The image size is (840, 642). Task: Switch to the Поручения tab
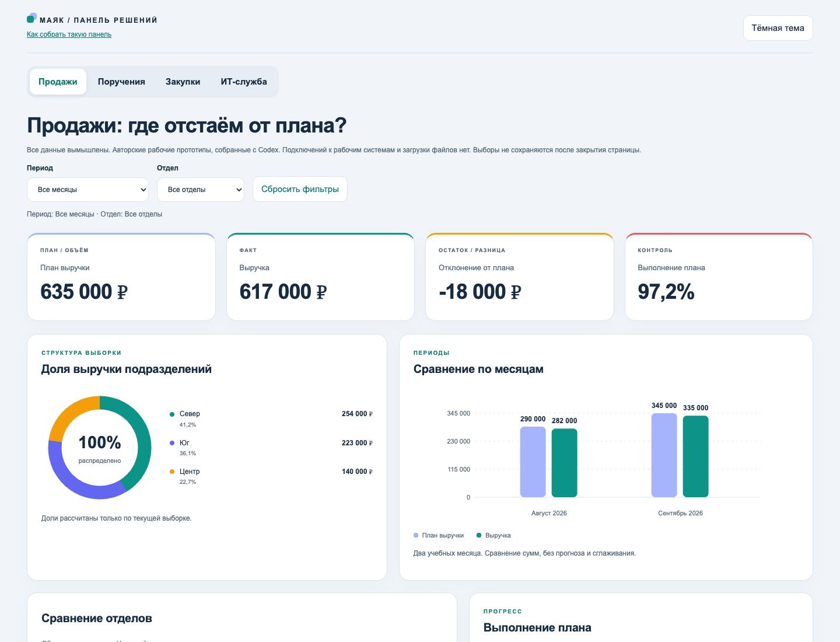[x=121, y=82]
